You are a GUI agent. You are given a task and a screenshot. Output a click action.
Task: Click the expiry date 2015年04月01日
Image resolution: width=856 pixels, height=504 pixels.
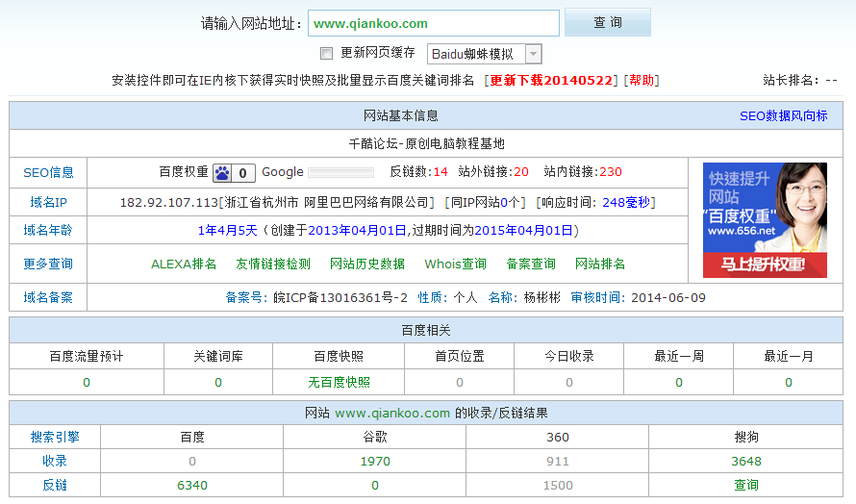click(x=523, y=231)
